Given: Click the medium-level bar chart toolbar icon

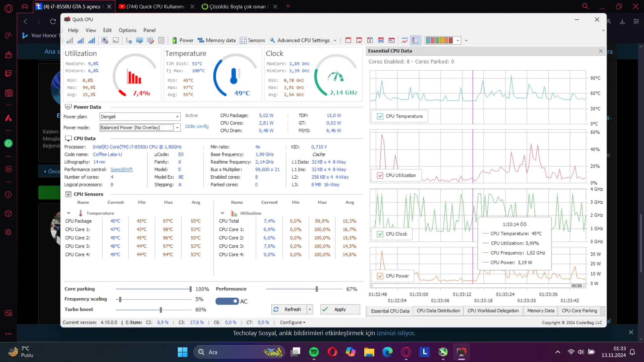Looking at the screenshot, I should [81, 40].
